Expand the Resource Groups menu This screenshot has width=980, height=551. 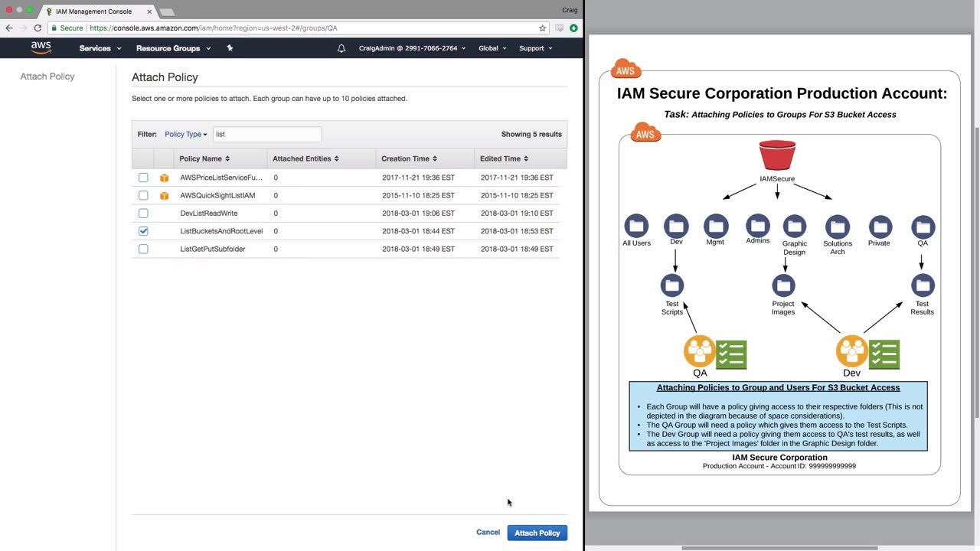[x=173, y=48]
